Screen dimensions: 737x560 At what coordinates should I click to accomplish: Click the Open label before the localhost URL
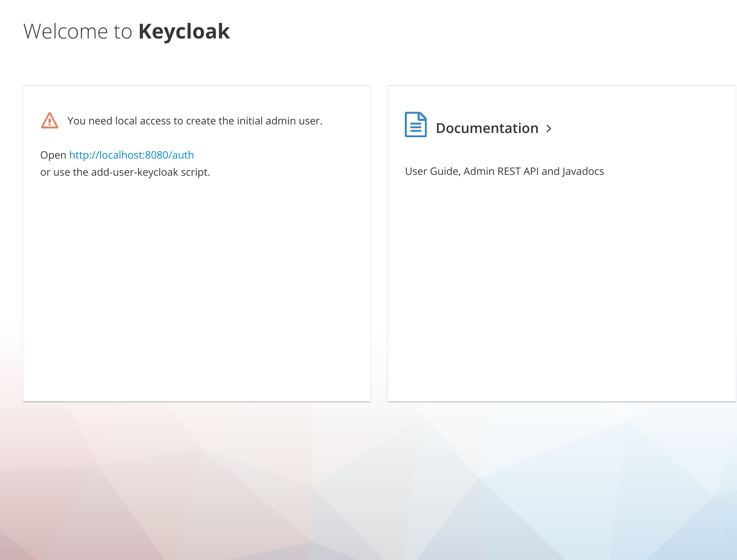[53, 155]
